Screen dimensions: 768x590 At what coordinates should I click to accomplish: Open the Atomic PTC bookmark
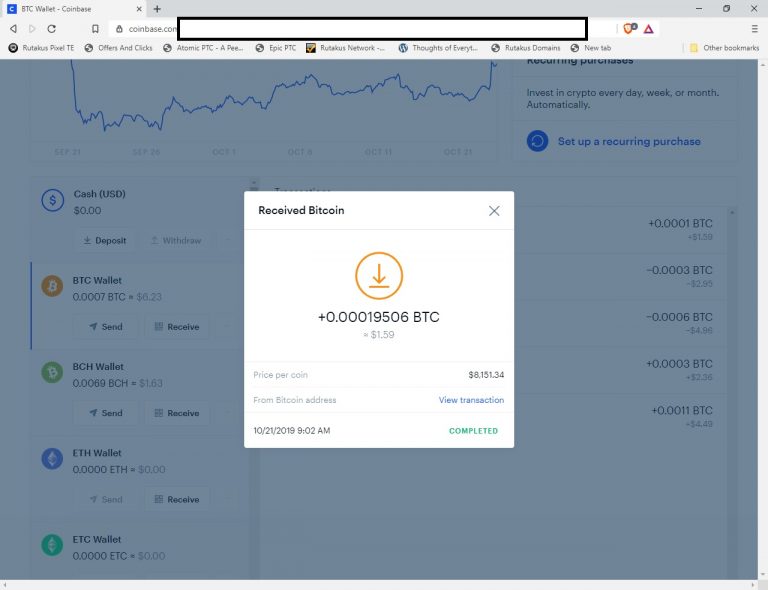point(203,48)
